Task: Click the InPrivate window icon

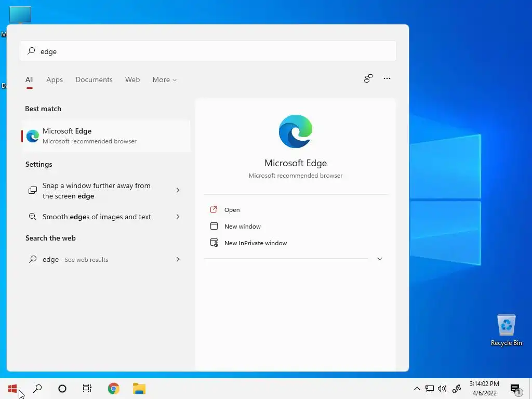Action: (214, 243)
